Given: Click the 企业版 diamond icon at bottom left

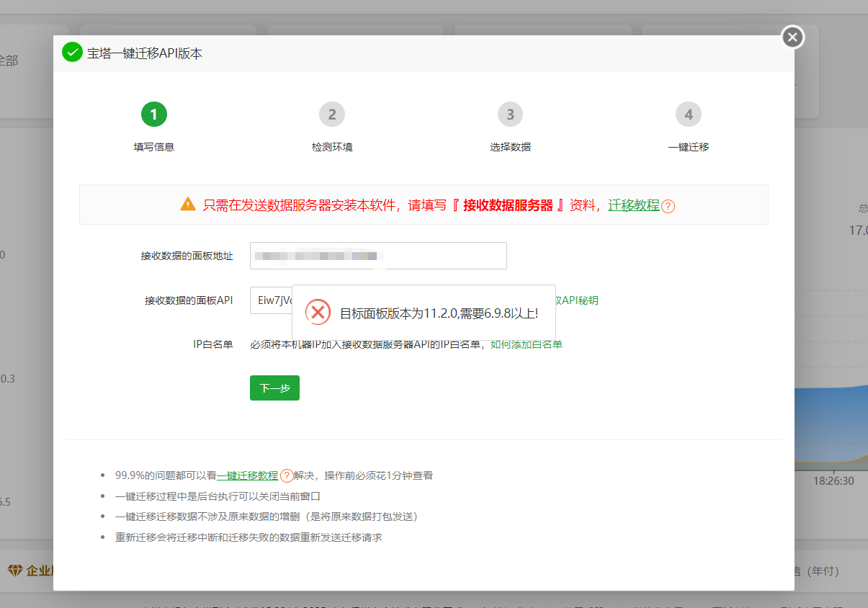Looking at the screenshot, I should pos(16,569).
